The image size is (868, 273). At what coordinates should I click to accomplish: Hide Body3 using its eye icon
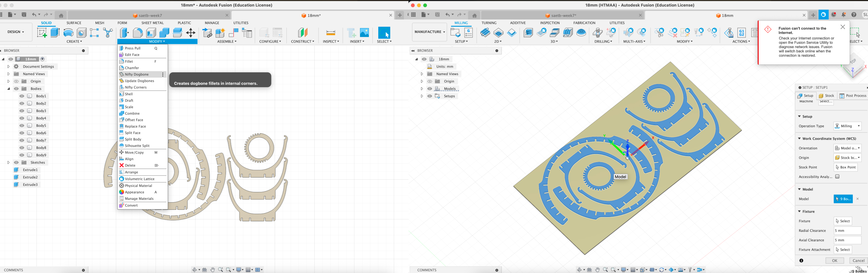pyautogui.click(x=22, y=111)
